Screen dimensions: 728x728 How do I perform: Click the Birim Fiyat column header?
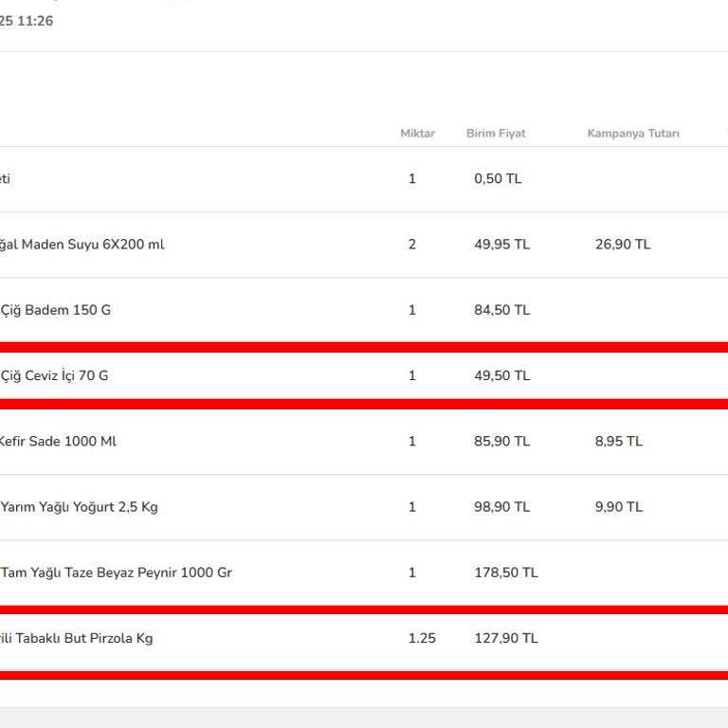(x=496, y=134)
